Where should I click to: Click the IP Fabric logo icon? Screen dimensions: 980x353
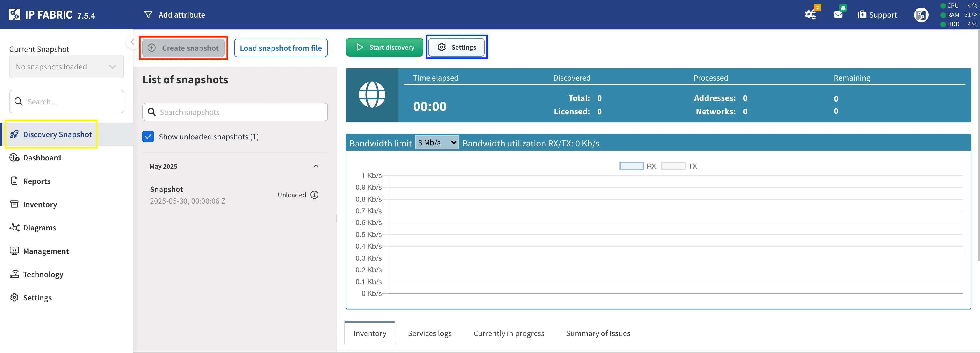[15, 15]
